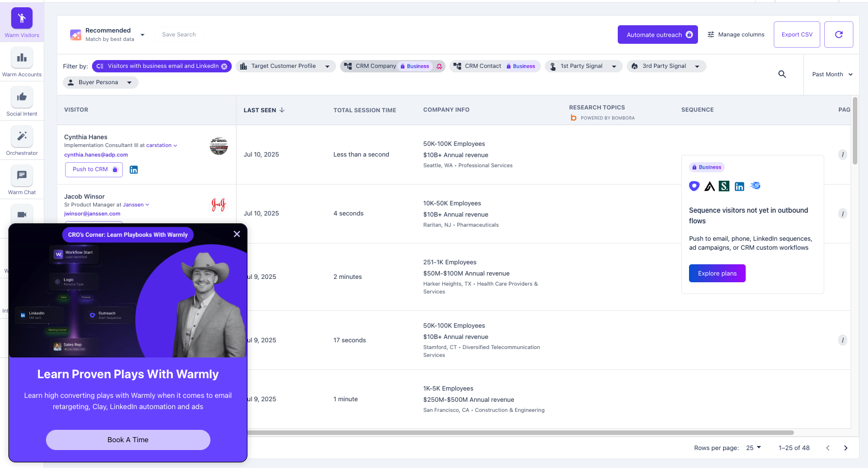
Task: Click Save Search
Action: (x=179, y=35)
